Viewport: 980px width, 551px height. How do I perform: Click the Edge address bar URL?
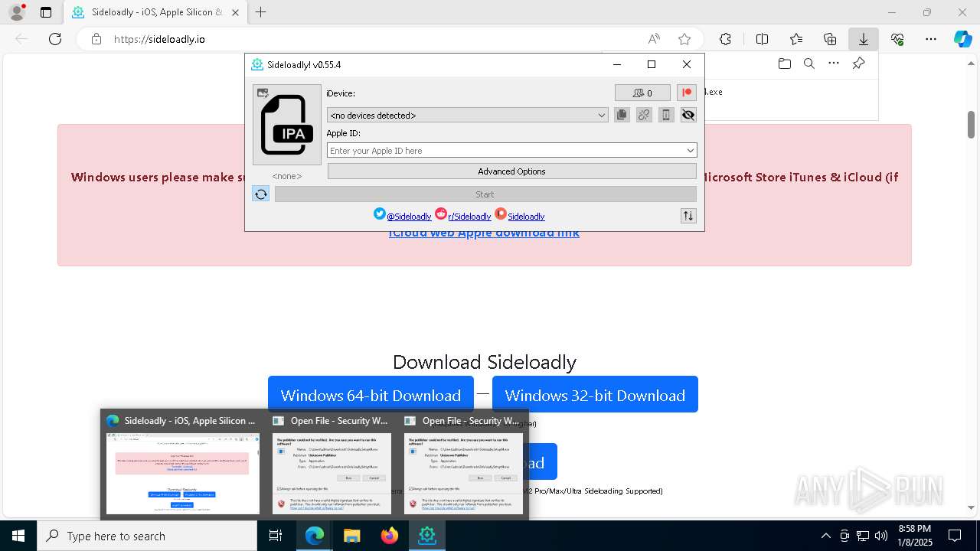pos(159,39)
